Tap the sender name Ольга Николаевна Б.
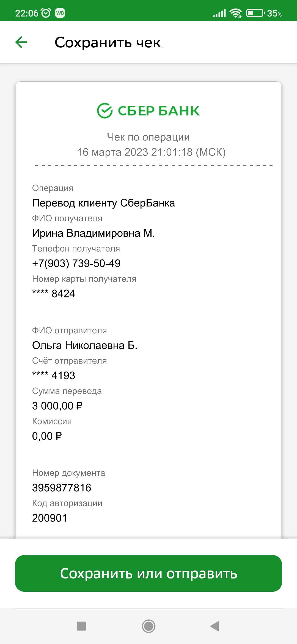Viewport: 297px width, 644px height. click(x=85, y=345)
